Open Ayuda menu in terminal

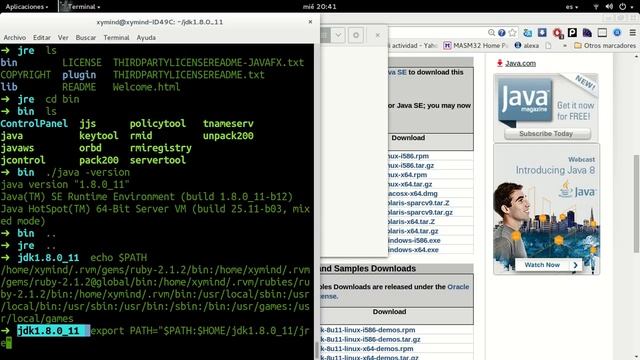(x=146, y=38)
